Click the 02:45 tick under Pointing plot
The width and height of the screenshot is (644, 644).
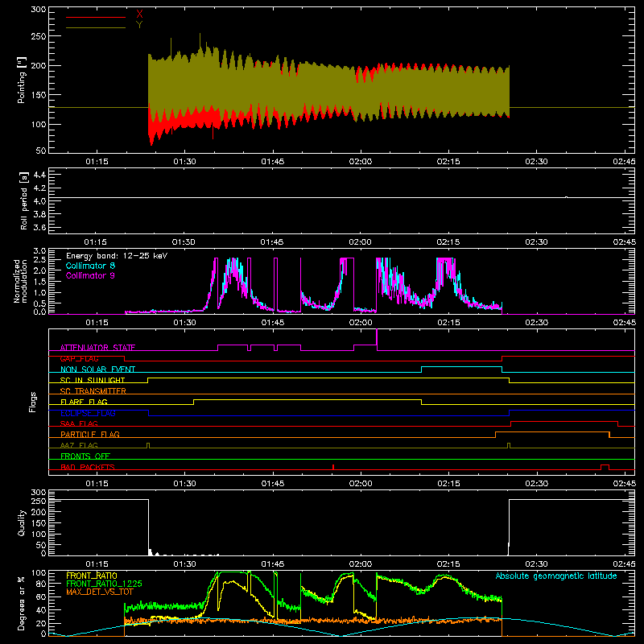(625, 162)
